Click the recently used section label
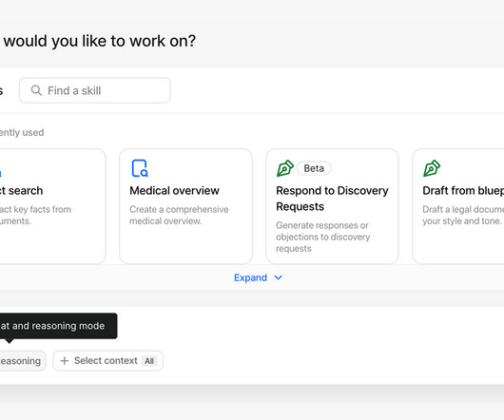504x420 pixels. [22, 133]
